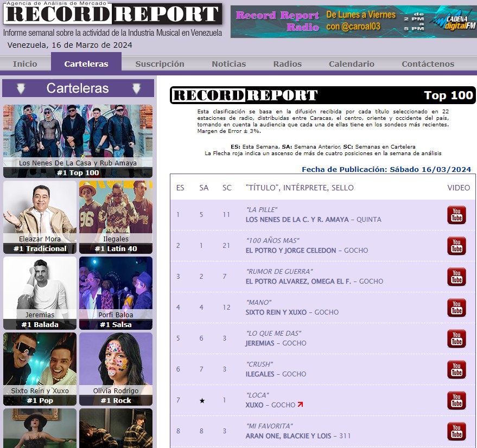Open Jeremias #1 Balada chart
Image resolution: width=477 pixels, height=448 pixels.
[x=40, y=293]
